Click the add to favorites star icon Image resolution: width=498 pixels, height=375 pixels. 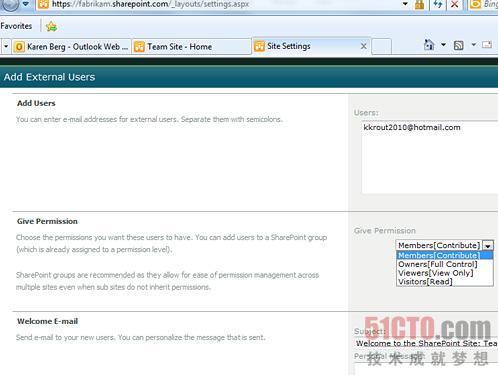click(x=51, y=26)
